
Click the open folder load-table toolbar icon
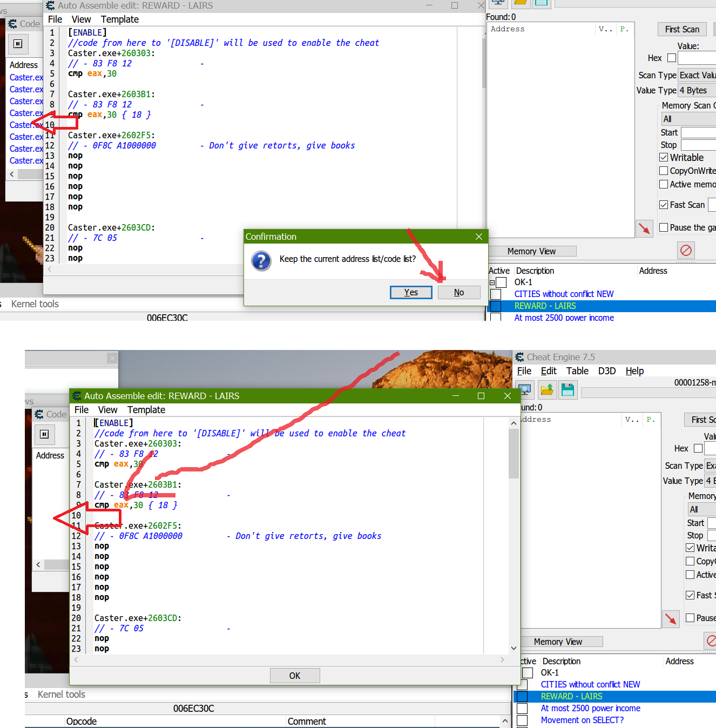pos(546,389)
